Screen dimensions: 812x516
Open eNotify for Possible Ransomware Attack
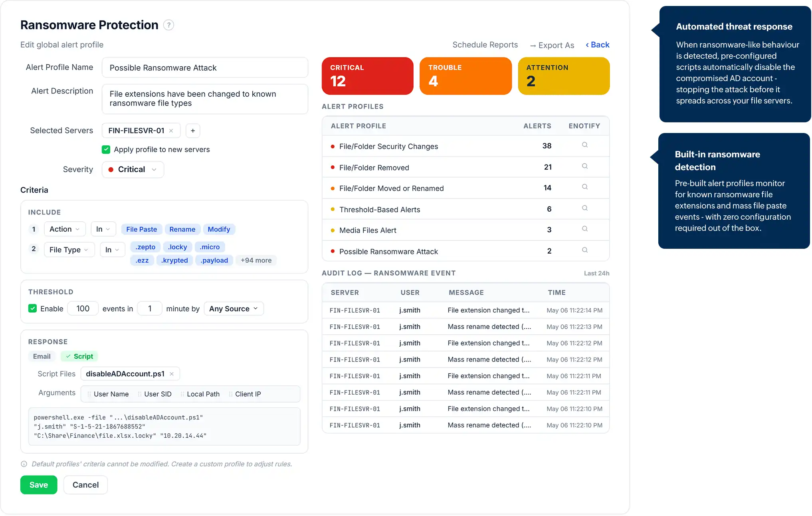point(584,250)
